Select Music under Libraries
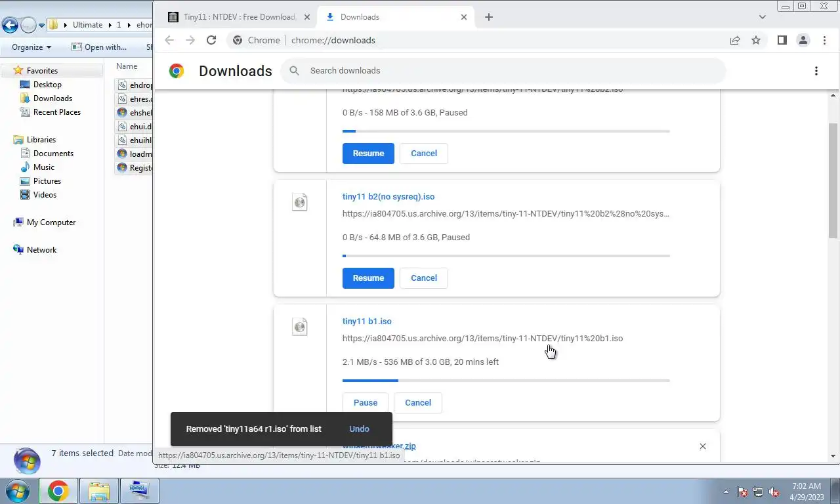 pyautogui.click(x=44, y=167)
